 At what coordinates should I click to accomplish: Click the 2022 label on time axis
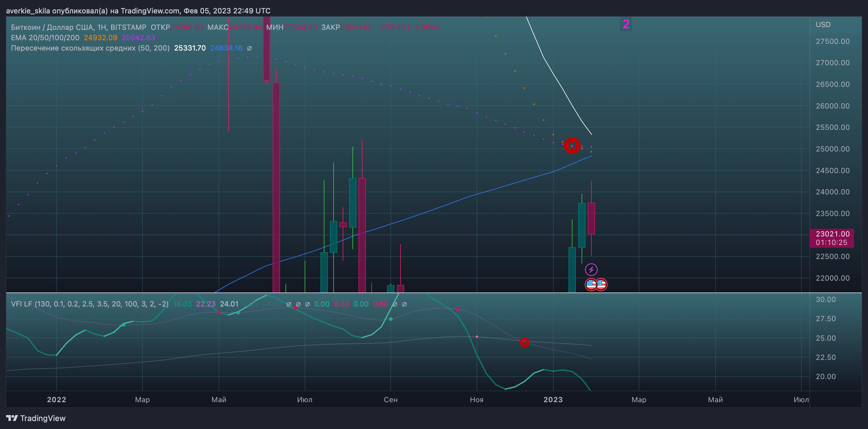click(x=56, y=400)
